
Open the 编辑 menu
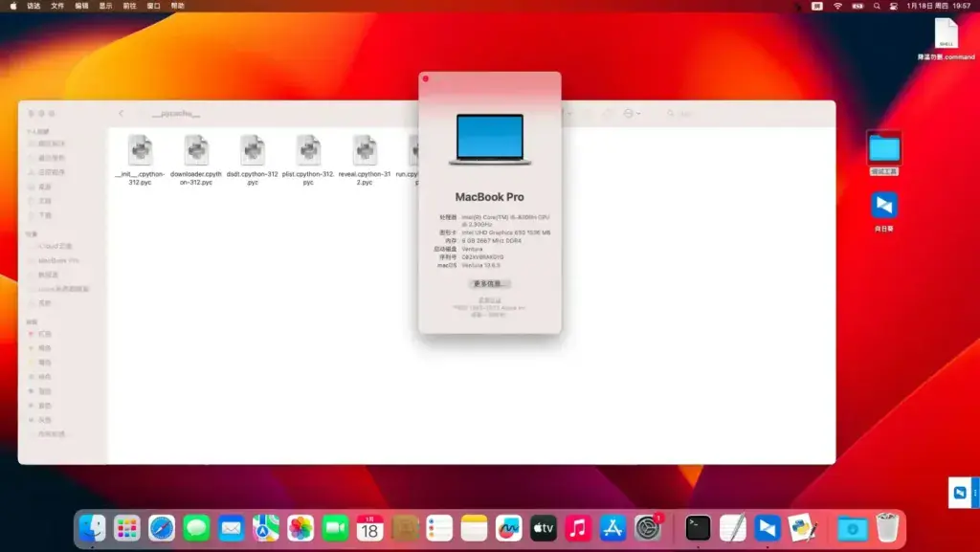pos(82,6)
